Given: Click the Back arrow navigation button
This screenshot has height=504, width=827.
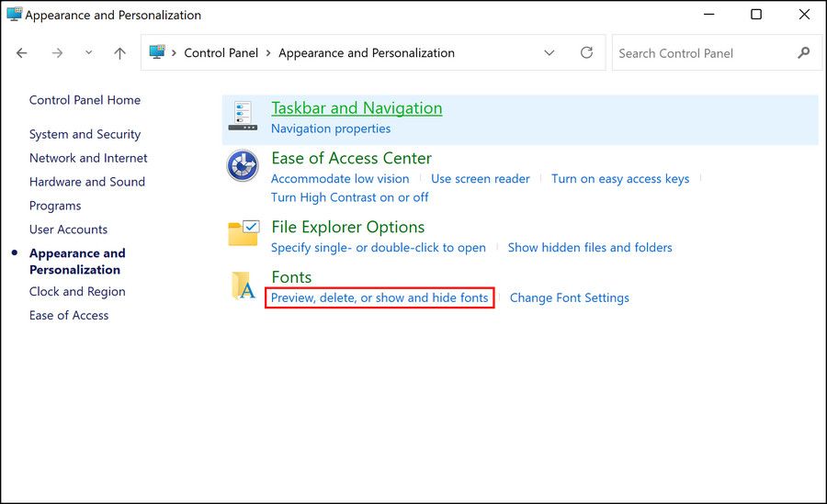Looking at the screenshot, I should tap(22, 52).
